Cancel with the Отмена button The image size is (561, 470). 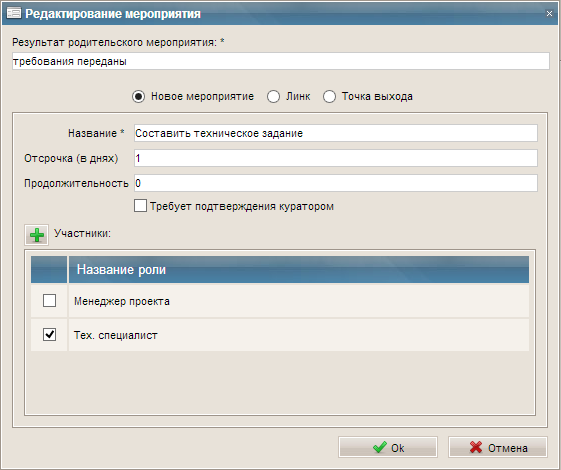tap(498, 447)
